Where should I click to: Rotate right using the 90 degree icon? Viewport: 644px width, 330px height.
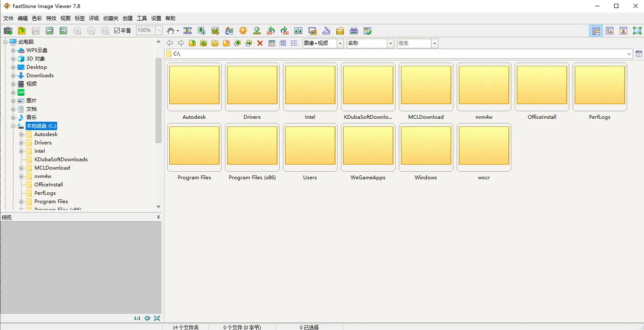pyautogui.click(x=285, y=31)
